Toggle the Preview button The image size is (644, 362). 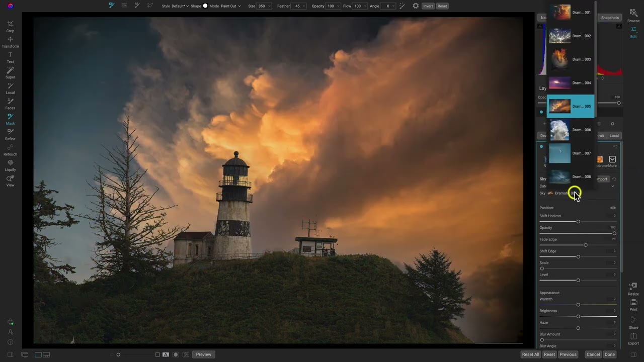tap(204, 354)
